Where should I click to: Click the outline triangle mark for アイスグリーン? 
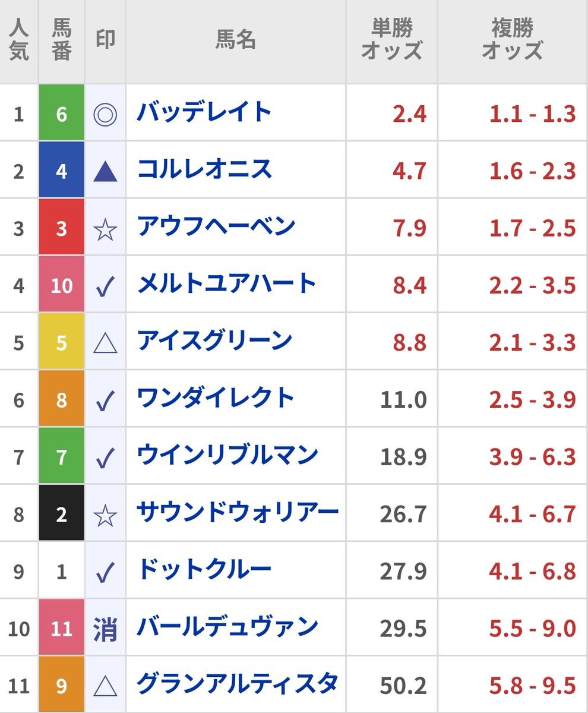click(x=105, y=343)
